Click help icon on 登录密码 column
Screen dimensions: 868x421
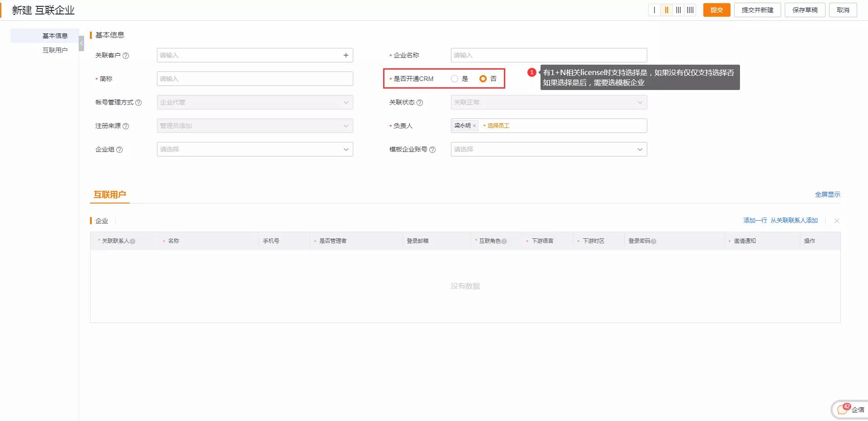(x=653, y=241)
